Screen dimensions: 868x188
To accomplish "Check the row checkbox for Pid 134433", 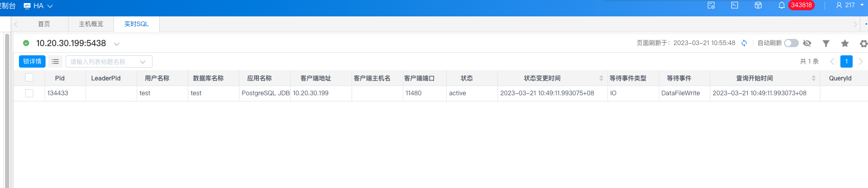I will pos(29,93).
